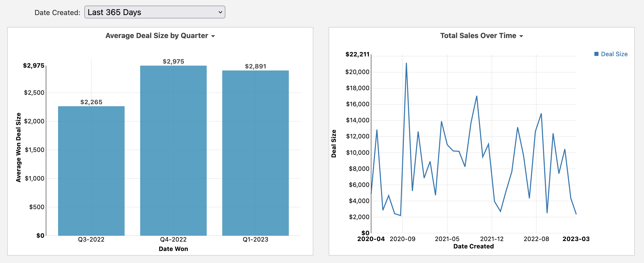This screenshot has width=644, height=263.
Task: Click the Q1-2023 bar
Action: pyautogui.click(x=255, y=156)
